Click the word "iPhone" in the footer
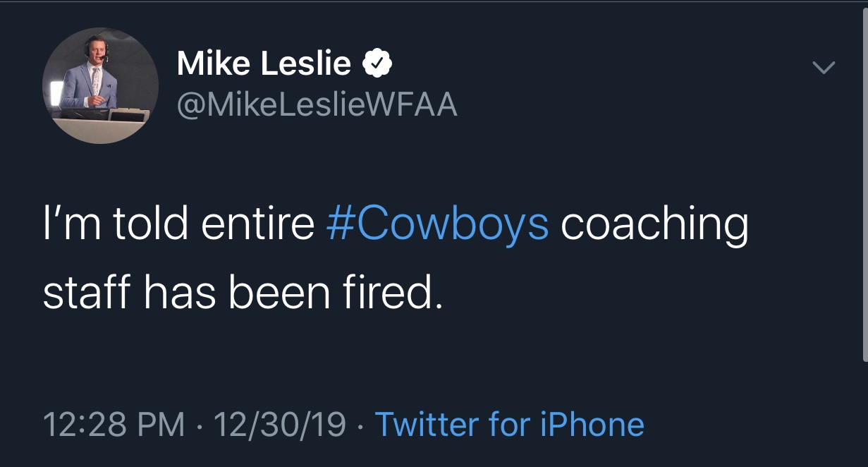868x467 pixels. click(592, 425)
